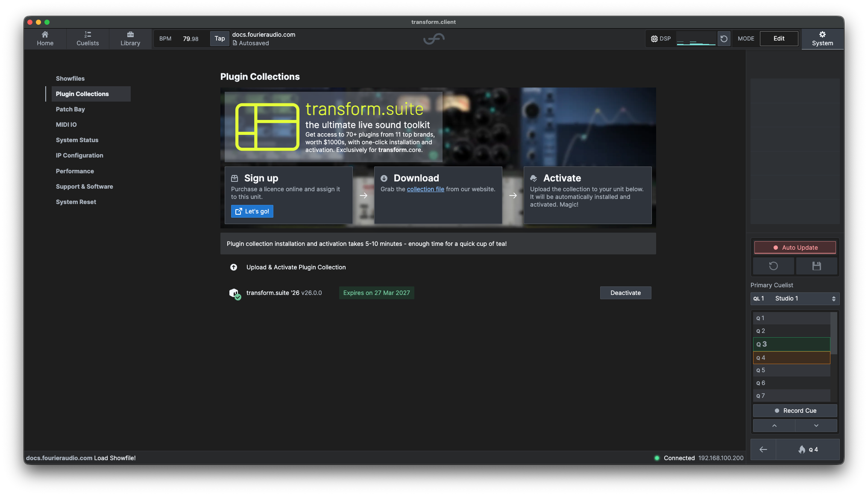868x496 pixels.
Task: Click the previous cue up chevron
Action: pos(774,426)
